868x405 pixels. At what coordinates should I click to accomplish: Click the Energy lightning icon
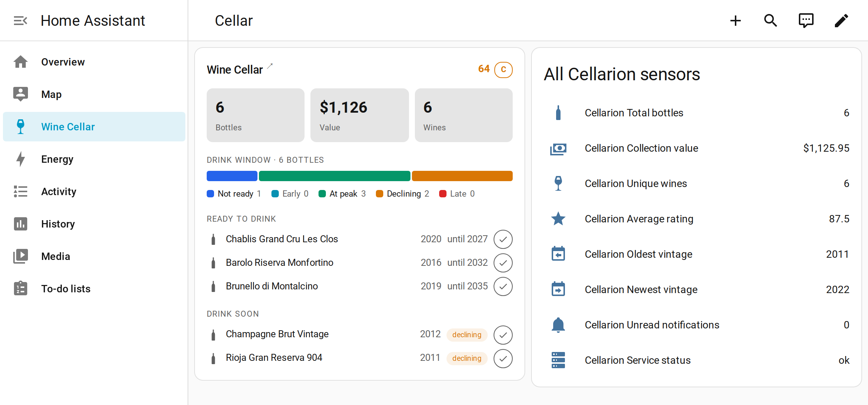click(x=21, y=159)
